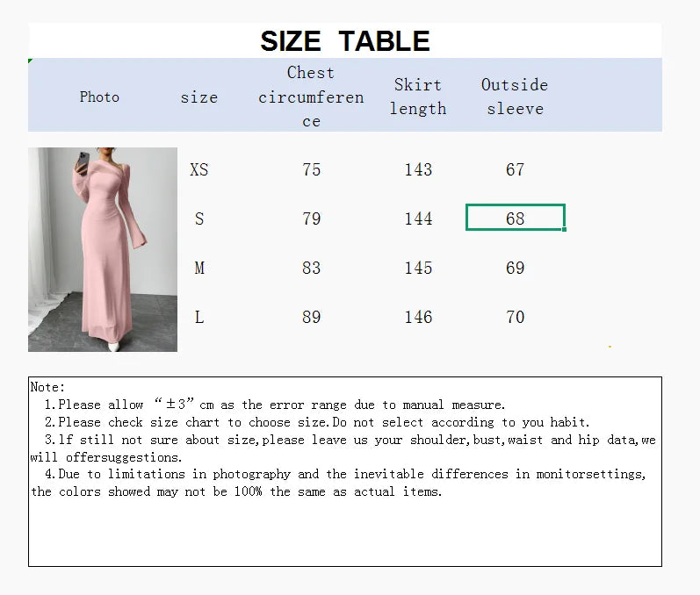The width and height of the screenshot is (700, 595).
Task: Select the XS size cell
Action: pyautogui.click(x=199, y=169)
